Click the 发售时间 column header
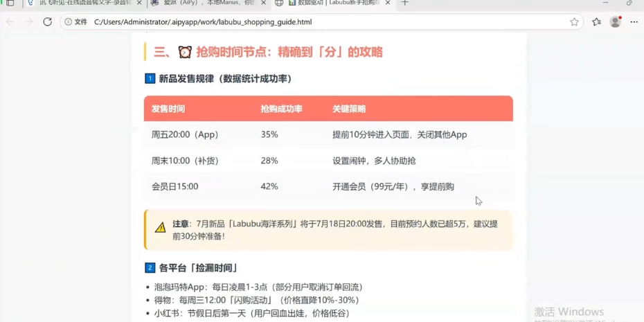Screen dimensions: 644x322 click(x=168, y=109)
